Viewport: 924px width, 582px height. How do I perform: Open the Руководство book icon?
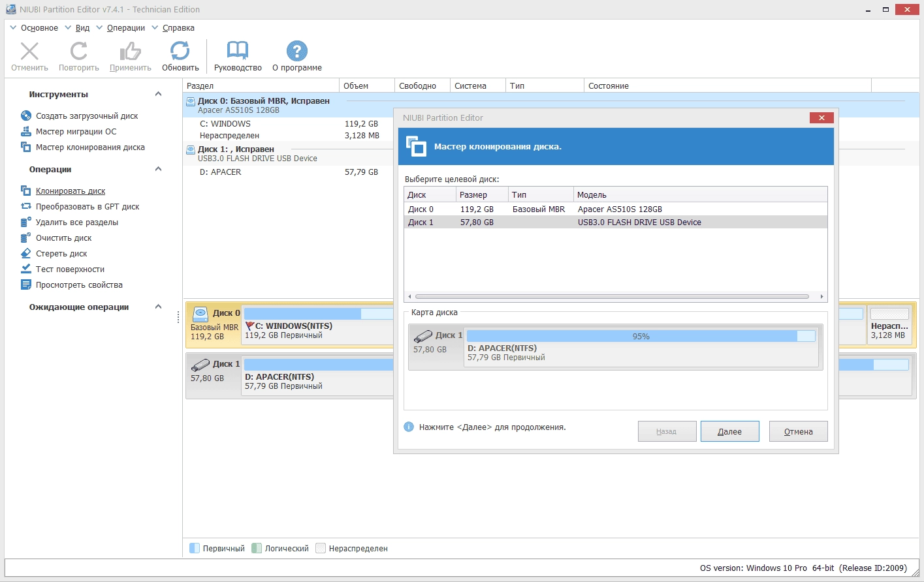pyautogui.click(x=238, y=51)
